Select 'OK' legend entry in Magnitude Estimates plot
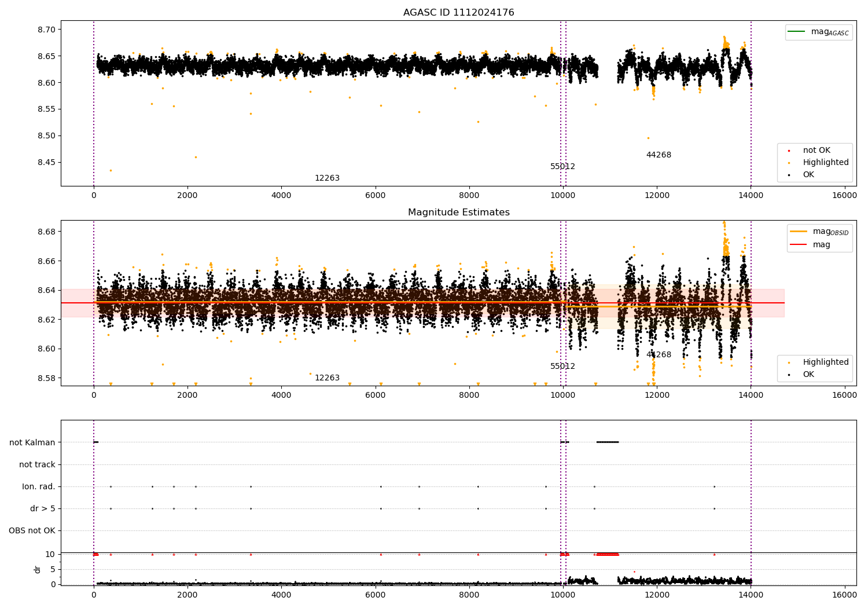Screen dimensions: 868x608 (x=808, y=375)
